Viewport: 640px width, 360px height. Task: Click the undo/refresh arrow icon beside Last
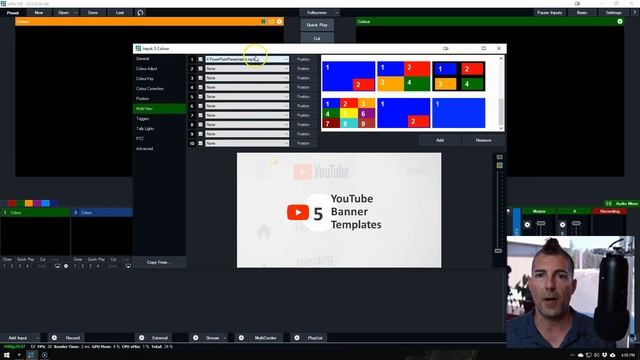(x=140, y=13)
